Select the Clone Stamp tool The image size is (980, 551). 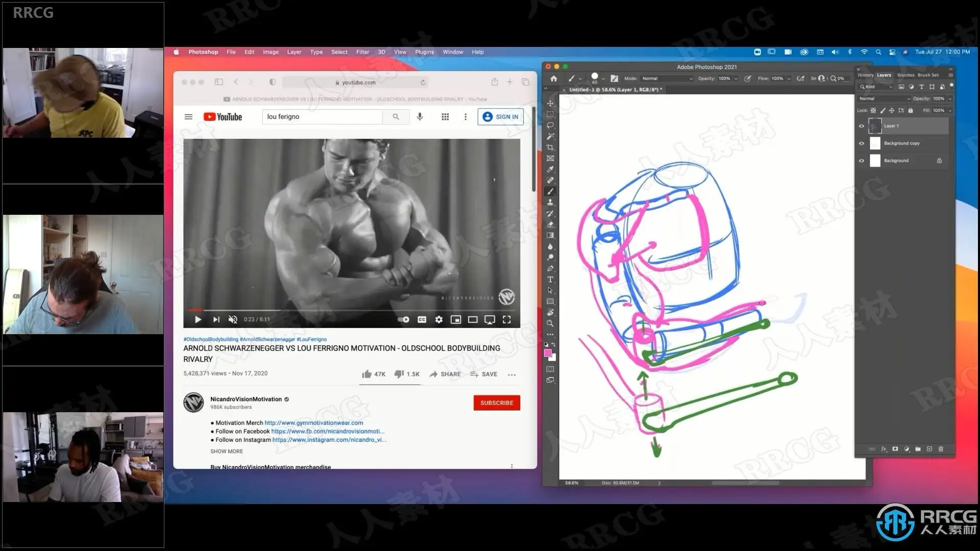pos(550,203)
